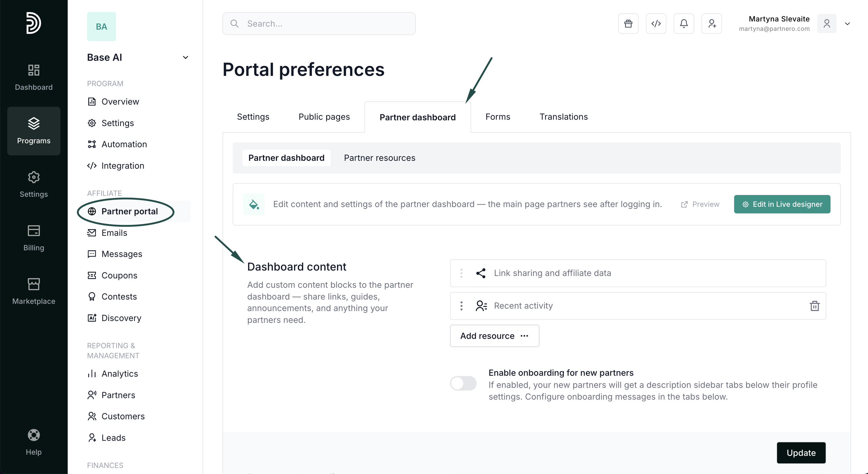Open the user account menu chevron
The width and height of the screenshot is (868, 474).
pyautogui.click(x=847, y=24)
